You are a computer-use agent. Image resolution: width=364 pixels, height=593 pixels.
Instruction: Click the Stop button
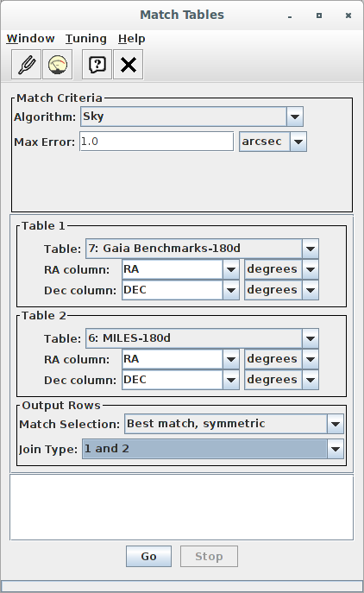point(209,557)
